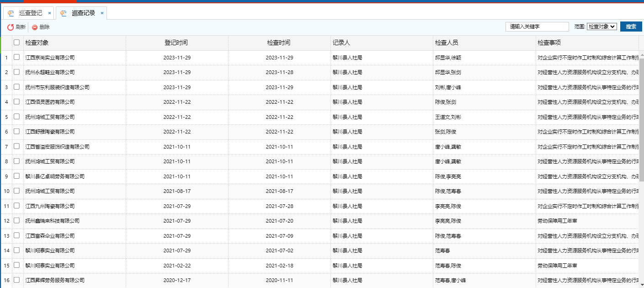Click the 刷新 refresh icon
Image resolution: width=644 pixels, height=288 pixels.
pyautogui.click(x=10, y=27)
